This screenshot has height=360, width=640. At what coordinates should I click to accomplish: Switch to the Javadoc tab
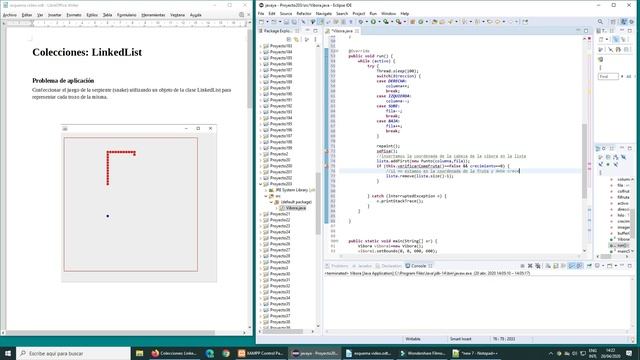[x=362, y=266]
